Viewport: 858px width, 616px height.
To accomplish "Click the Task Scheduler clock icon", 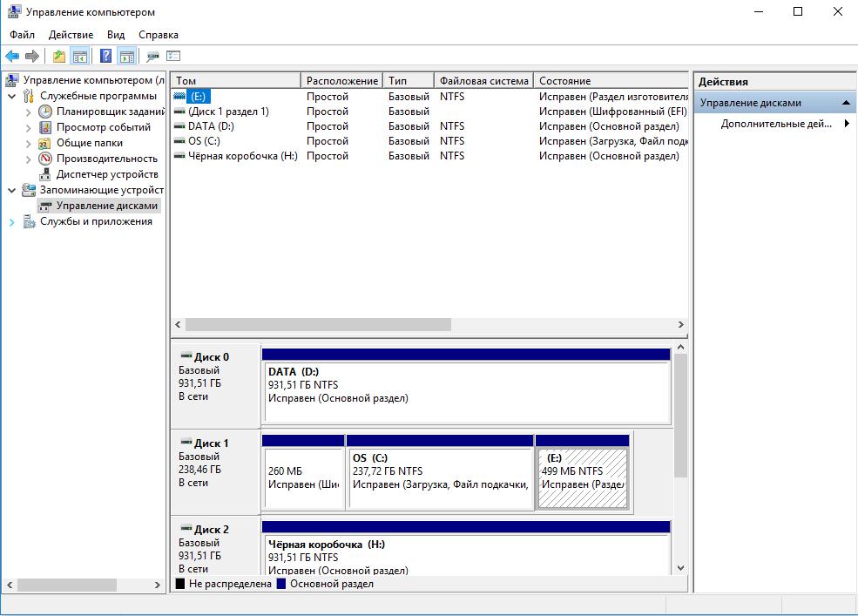I will pos(45,112).
